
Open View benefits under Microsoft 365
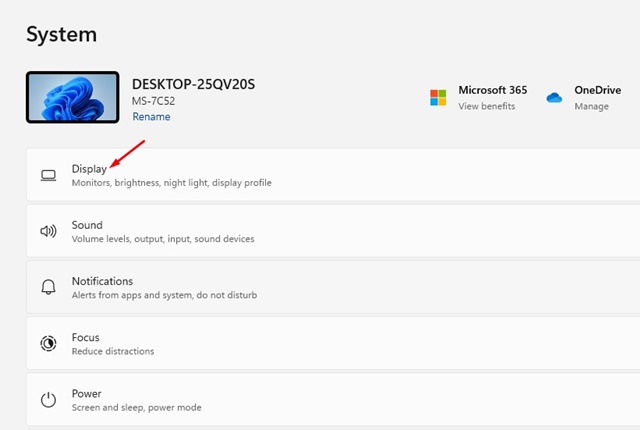click(486, 106)
